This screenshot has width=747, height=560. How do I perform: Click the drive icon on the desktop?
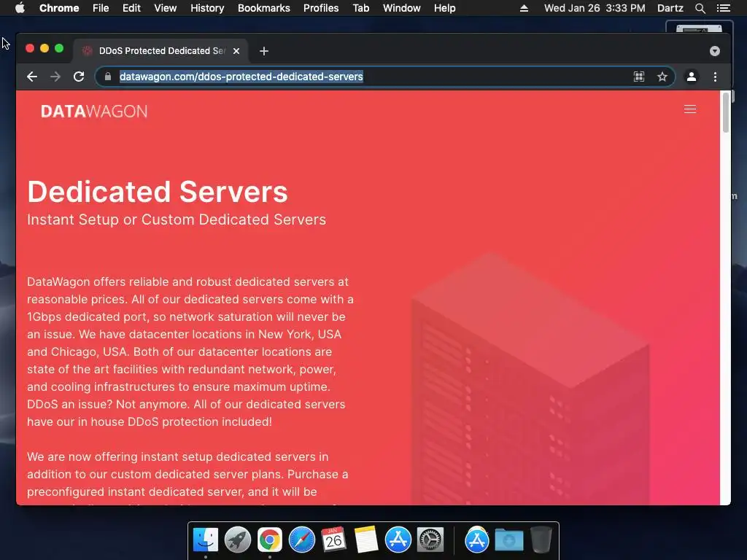tap(699, 27)
